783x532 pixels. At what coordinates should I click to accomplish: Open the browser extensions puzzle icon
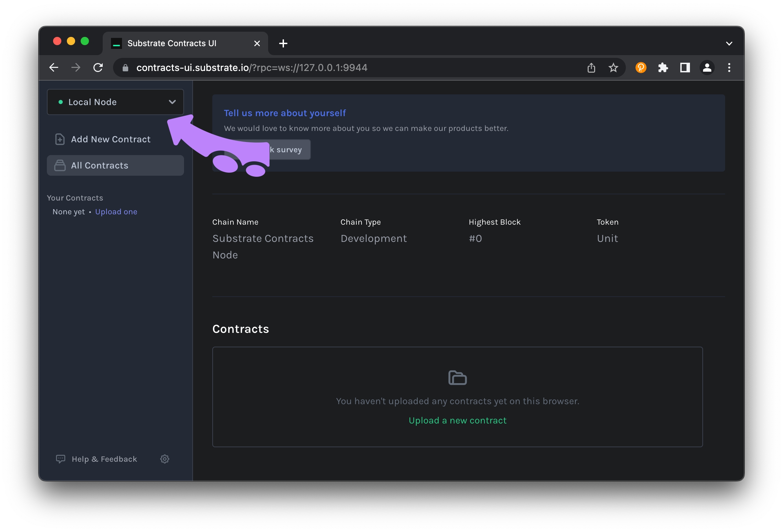(663, 68)
